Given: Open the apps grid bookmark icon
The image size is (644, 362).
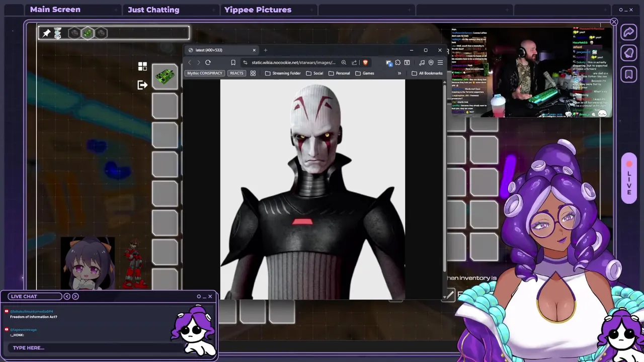Looking at the screenshot, I should coord(253,73).
